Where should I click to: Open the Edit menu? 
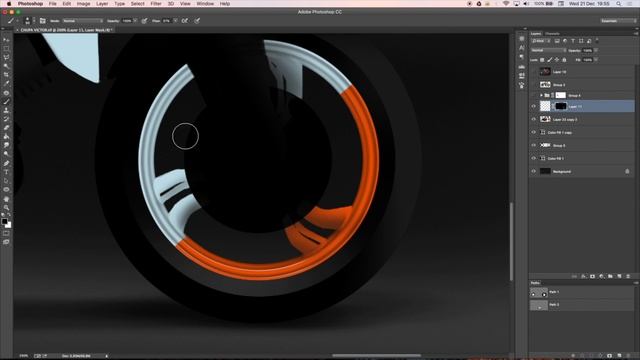coord(67,4)
